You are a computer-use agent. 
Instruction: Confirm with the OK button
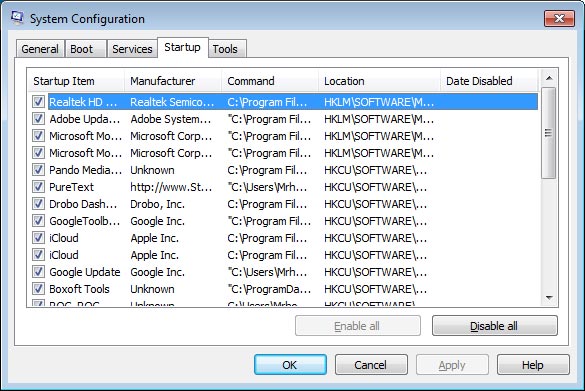(x=290, y=365)
